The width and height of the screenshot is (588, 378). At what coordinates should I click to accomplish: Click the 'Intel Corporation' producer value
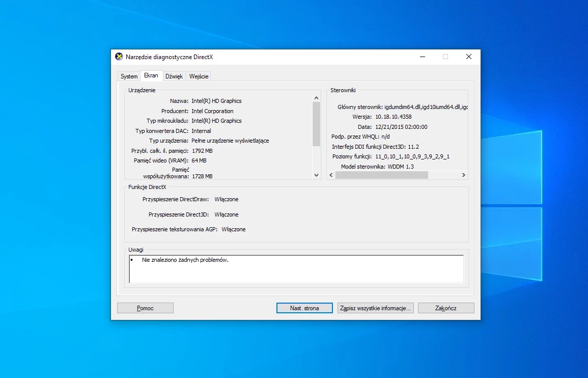[212, 111]
